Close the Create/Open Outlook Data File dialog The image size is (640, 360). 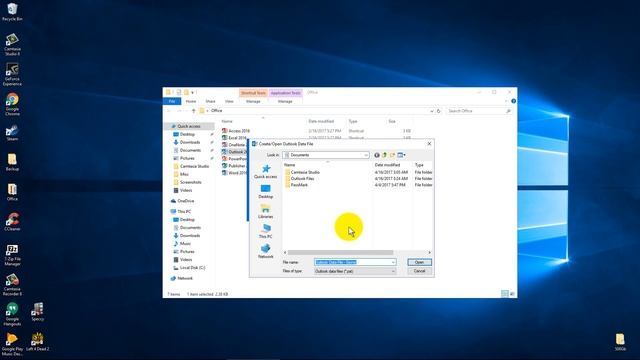(429, 144)
